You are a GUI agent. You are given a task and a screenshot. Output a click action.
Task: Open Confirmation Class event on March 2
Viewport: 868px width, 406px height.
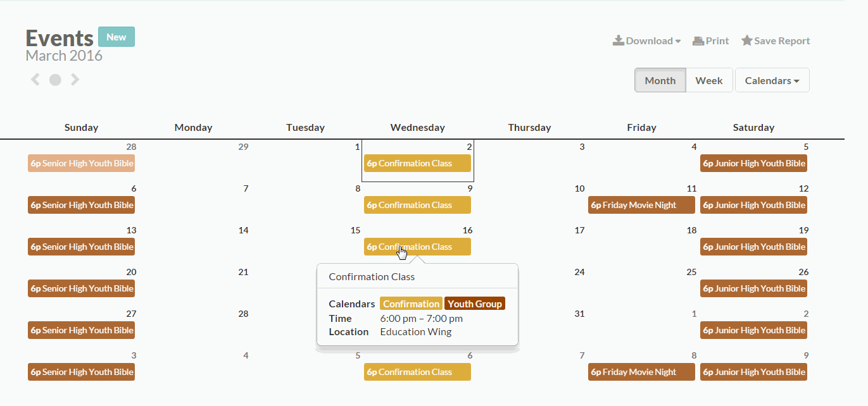point(417,163)
